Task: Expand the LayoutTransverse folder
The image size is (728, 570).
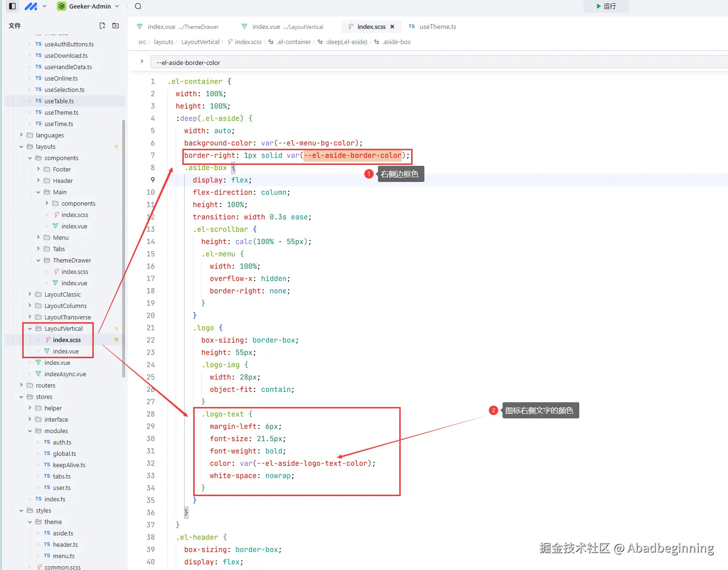Action: [x=67, y=317]
